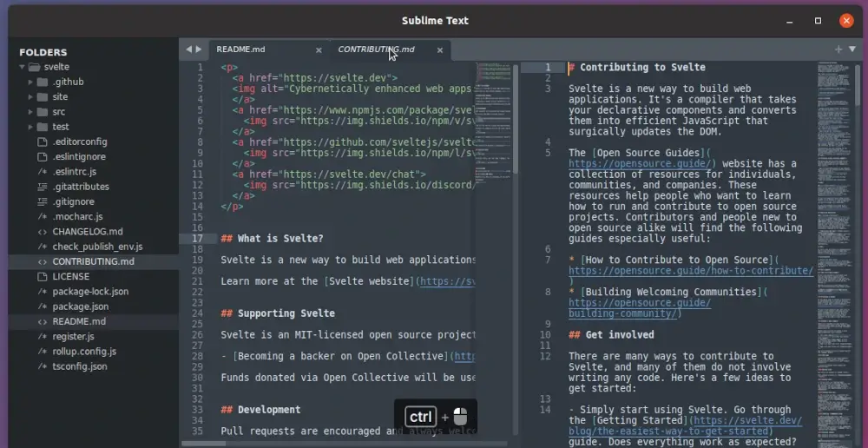The image size is (868, 448).
Task: Click the '## Get involved' heading
Action: [x=611, y=335]
